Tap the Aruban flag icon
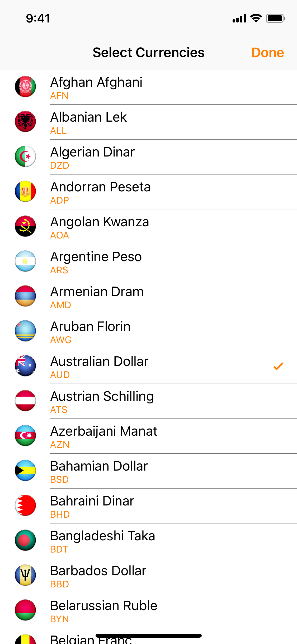This screenshot has width=297, height=644. [25, 331]
